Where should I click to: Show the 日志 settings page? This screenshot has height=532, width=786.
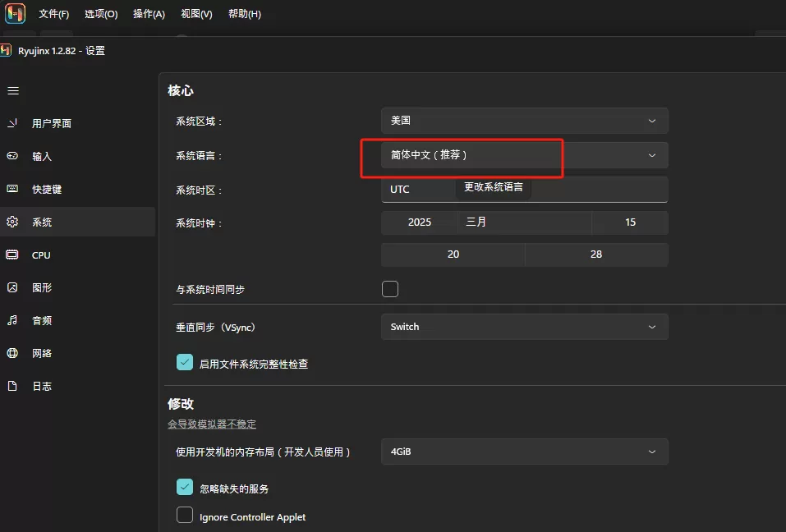[x=78, y=386]
